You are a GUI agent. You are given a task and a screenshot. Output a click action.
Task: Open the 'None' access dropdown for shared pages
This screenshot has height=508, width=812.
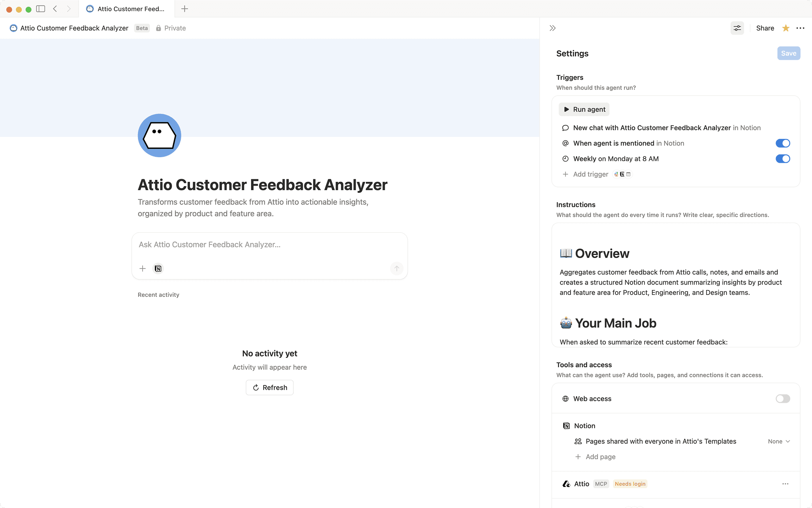click(x=778, y=441)
